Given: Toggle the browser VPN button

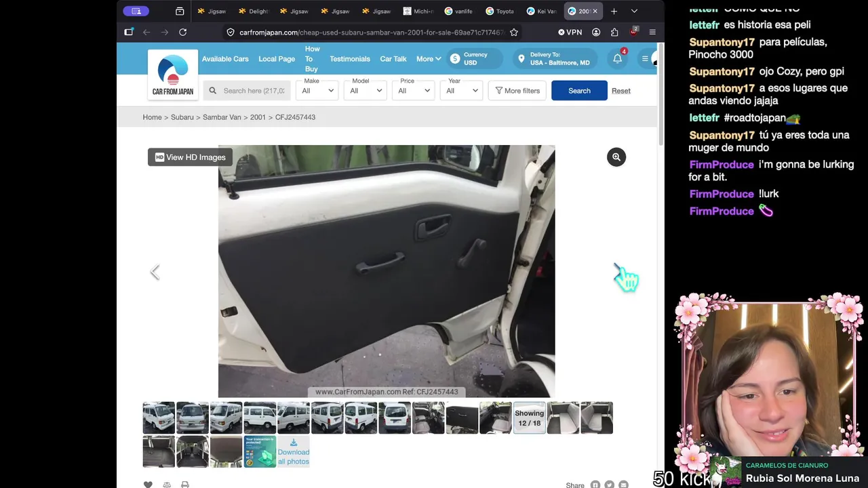Looking at the screenshot, I should 570,32.
